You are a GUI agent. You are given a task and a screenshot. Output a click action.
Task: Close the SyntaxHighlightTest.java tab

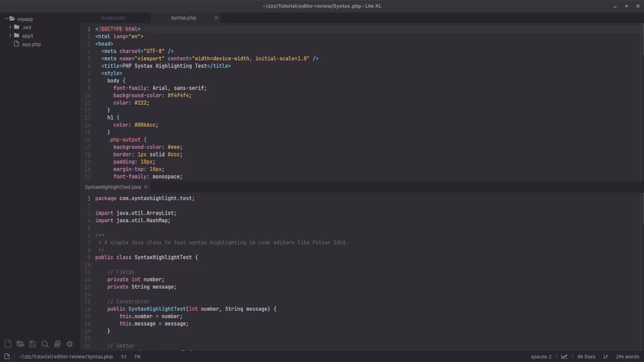click(145, 187)
